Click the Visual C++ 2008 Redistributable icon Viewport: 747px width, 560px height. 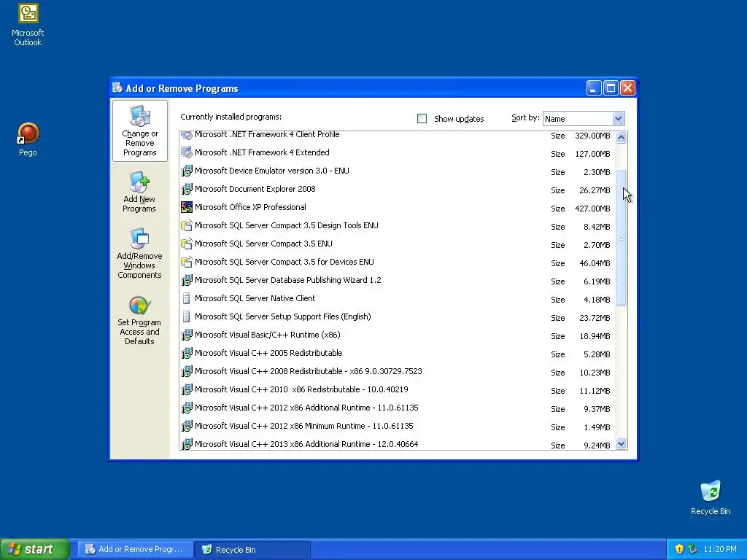click(x=187, y=371)
